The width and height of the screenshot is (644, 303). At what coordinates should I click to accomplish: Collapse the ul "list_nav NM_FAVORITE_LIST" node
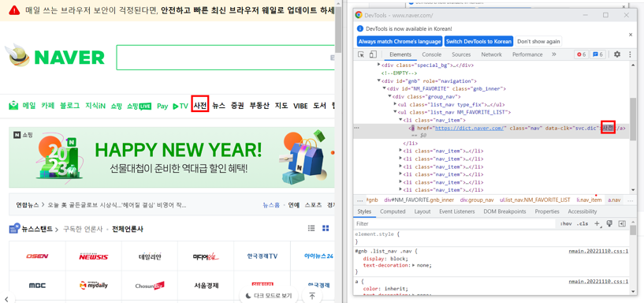pos(395,112)
